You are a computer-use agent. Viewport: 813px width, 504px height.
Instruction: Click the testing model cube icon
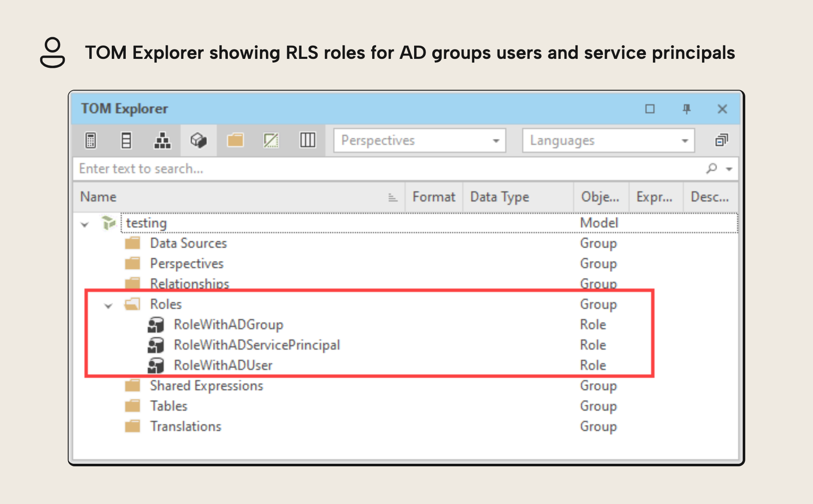pos(108,223)
